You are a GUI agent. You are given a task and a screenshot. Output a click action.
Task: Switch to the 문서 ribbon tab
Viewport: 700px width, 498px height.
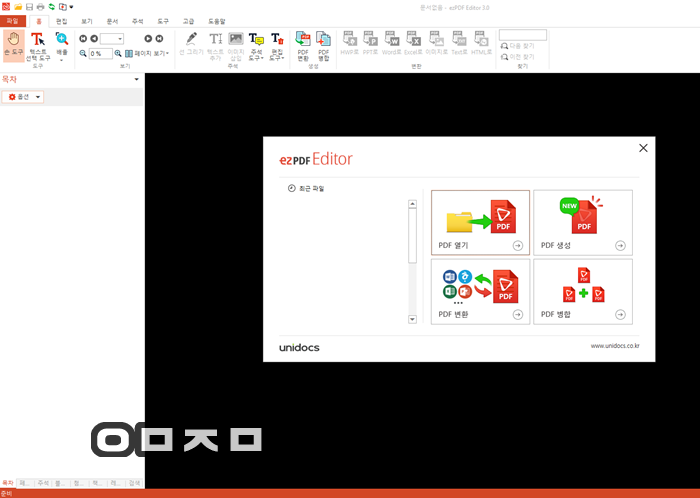(x=112, y=21)
